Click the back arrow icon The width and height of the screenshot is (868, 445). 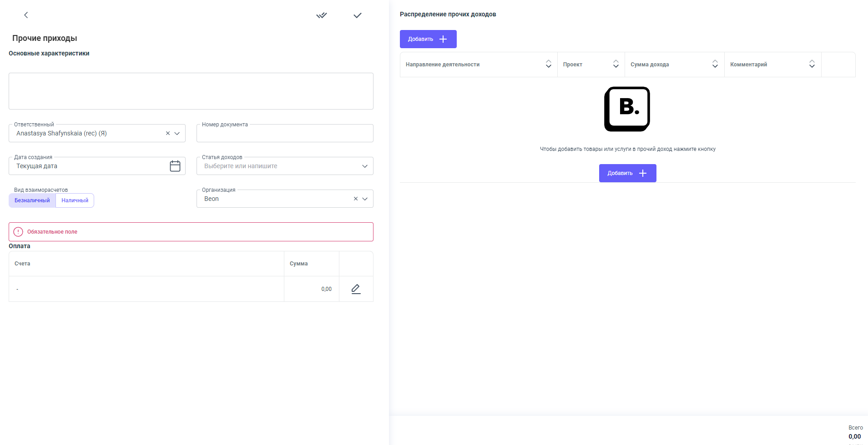point(26,15)
